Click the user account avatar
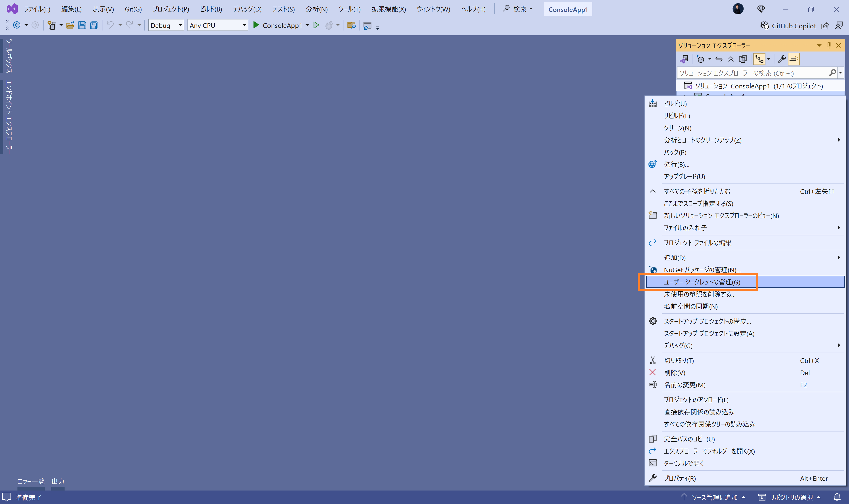Image resolution: width=849 pixels, height=504 pixels. coord(738,9)
